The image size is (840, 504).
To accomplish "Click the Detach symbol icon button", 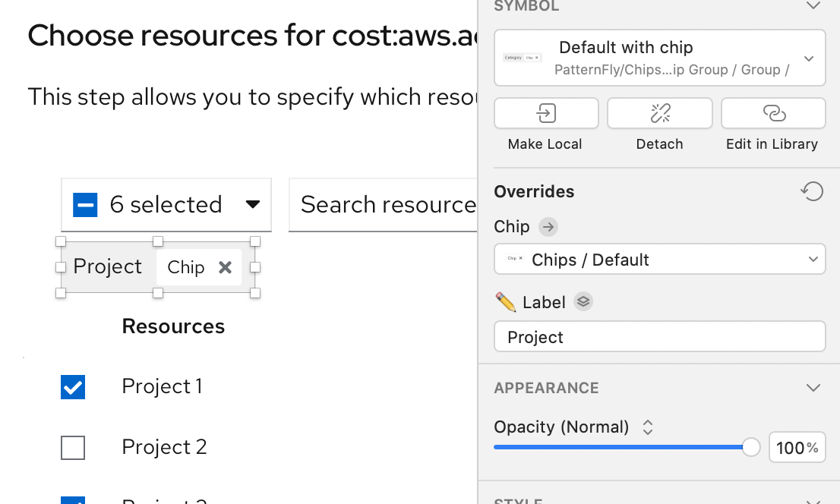I will [659, 113].
